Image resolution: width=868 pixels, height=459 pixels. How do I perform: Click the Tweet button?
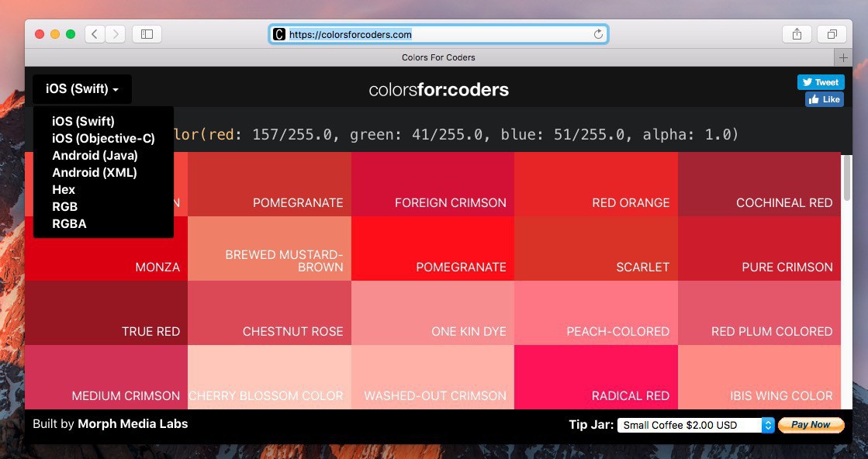821,82
